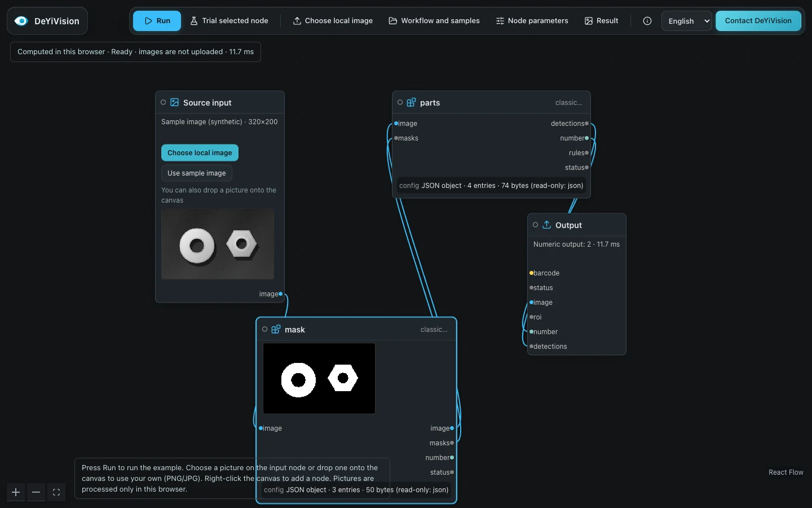
Task: Toggle the Source input node status circle
Action: 164,102
